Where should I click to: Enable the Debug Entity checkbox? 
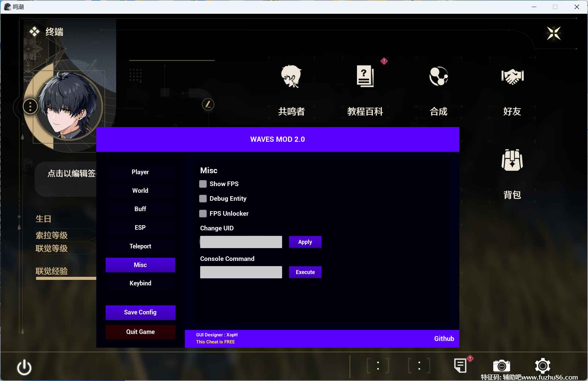click(x=203, y=198)
